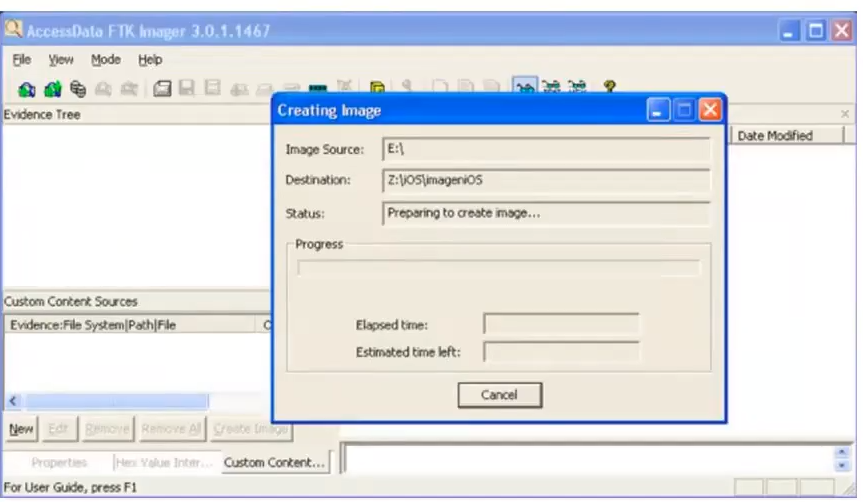Switch to the Hex Value Interpreter tab

coord(164,462)
